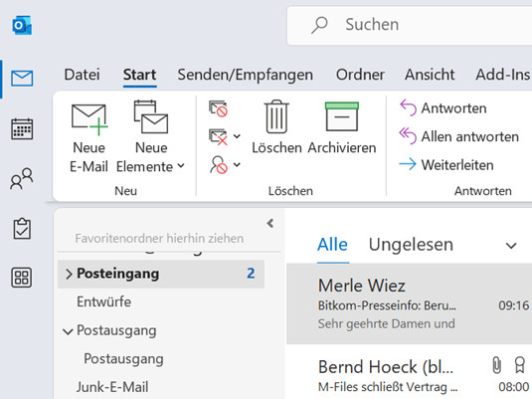The height and width of the screenshot is (399, 532).
Task: Archive message using Archivieren icon
Action: coord(342,127)
